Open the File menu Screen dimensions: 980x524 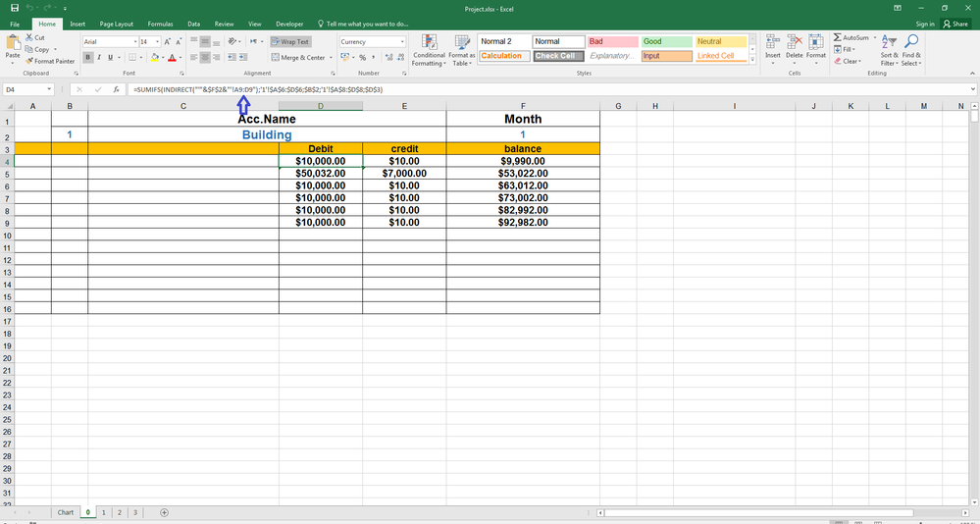15,24
